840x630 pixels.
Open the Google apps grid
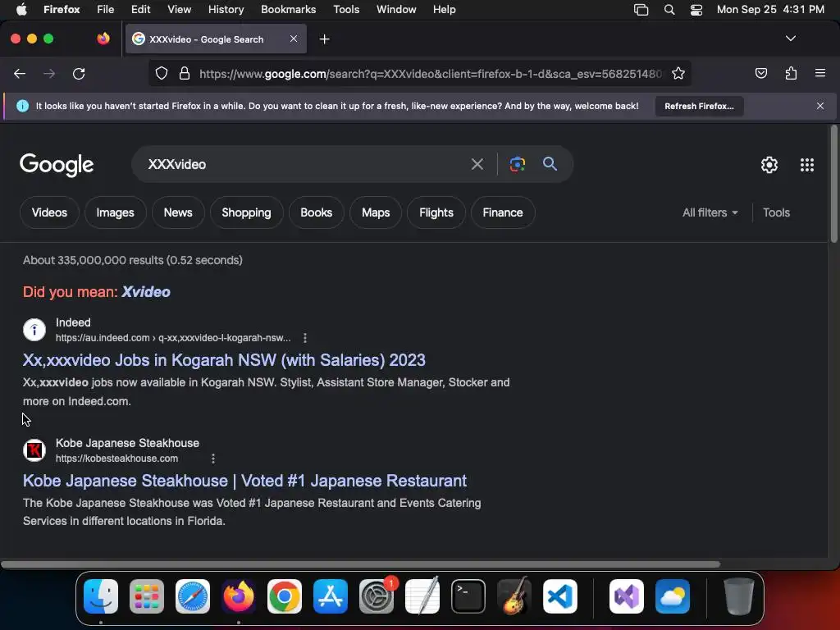tap(807, 164)
